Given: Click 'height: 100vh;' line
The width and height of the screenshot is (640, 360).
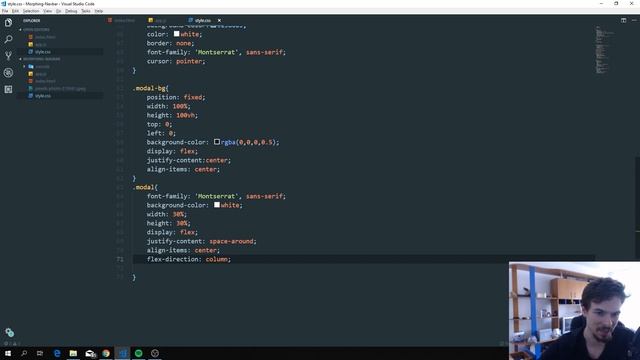Looking at the screenshot, I should click(x=172, y=115).
